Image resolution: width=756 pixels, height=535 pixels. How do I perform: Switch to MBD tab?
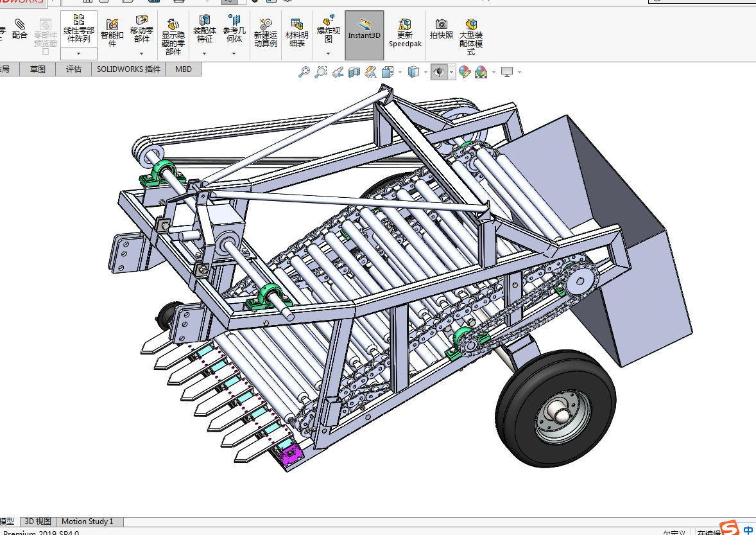coord(183,69)
